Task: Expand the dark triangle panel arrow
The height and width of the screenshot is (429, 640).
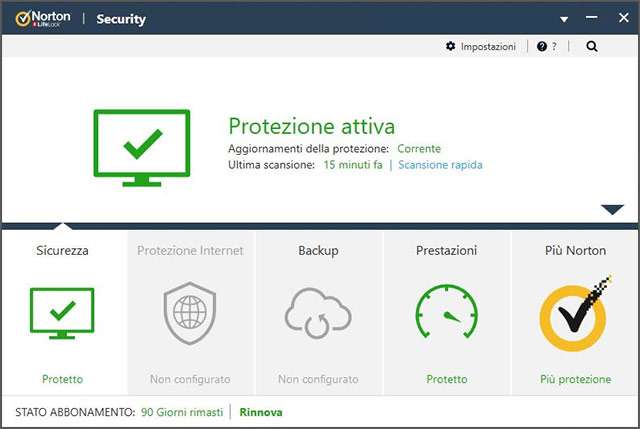Action: pyautogui.click(x=612, y=210)
